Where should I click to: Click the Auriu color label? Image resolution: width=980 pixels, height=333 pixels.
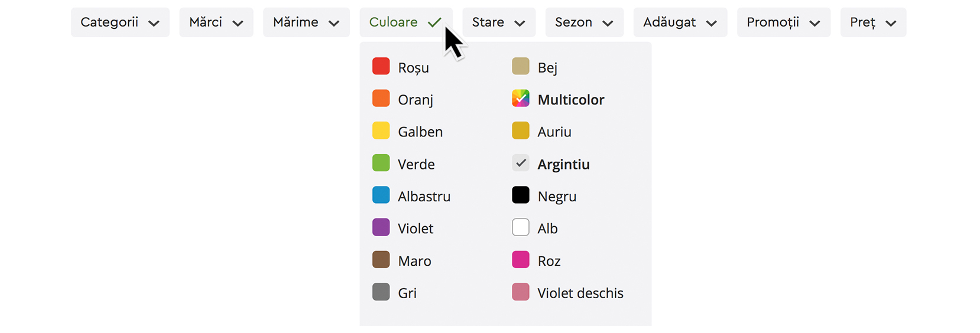coord(554,132)
